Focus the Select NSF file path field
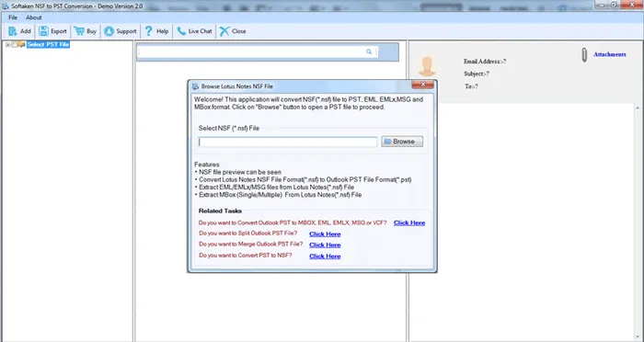Screen dimensions: 644x342 pos(287,142)
